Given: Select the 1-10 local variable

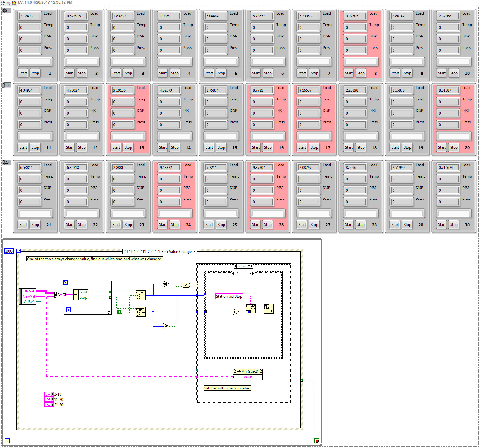Looking at the screenshot, I should coord(49,394).
